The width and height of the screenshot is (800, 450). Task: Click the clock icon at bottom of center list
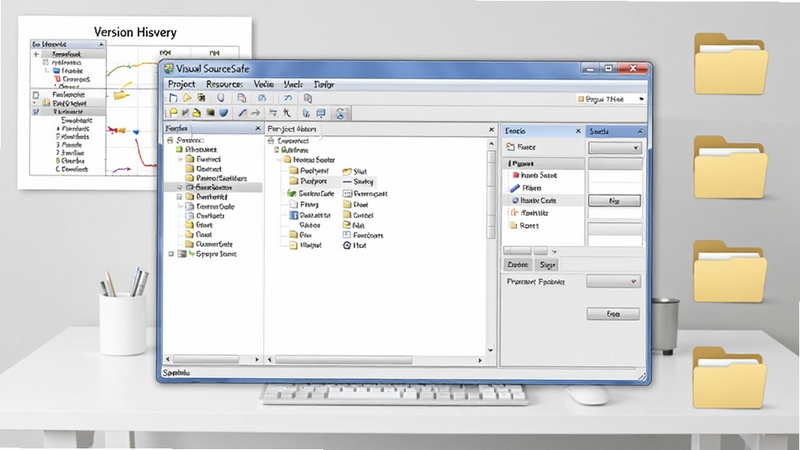[x=347, y=245]
